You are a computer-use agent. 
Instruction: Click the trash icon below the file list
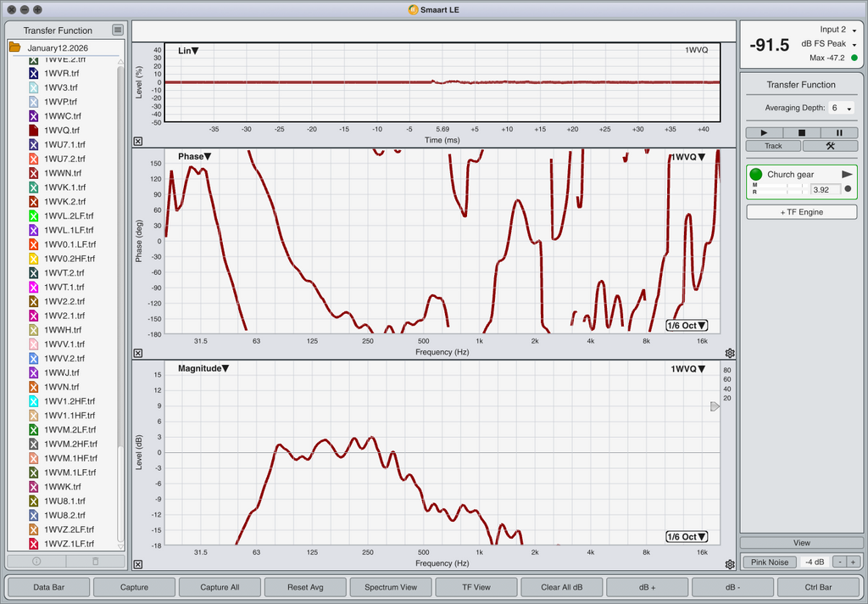click(95, 561)
